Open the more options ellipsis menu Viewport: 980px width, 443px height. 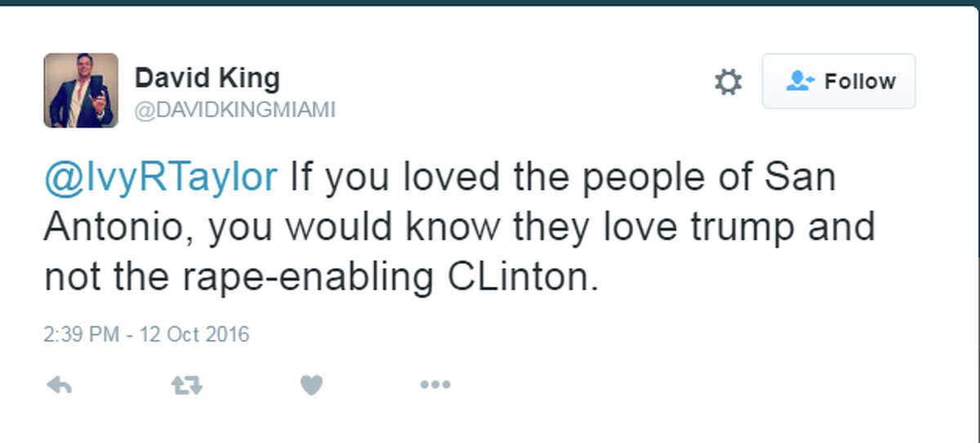(435, 385)
